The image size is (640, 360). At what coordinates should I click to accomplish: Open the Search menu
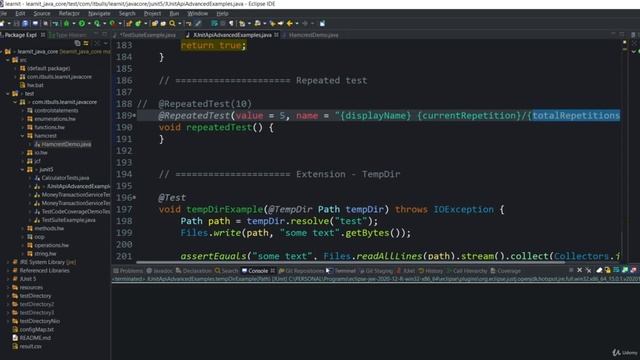(127, 13)
